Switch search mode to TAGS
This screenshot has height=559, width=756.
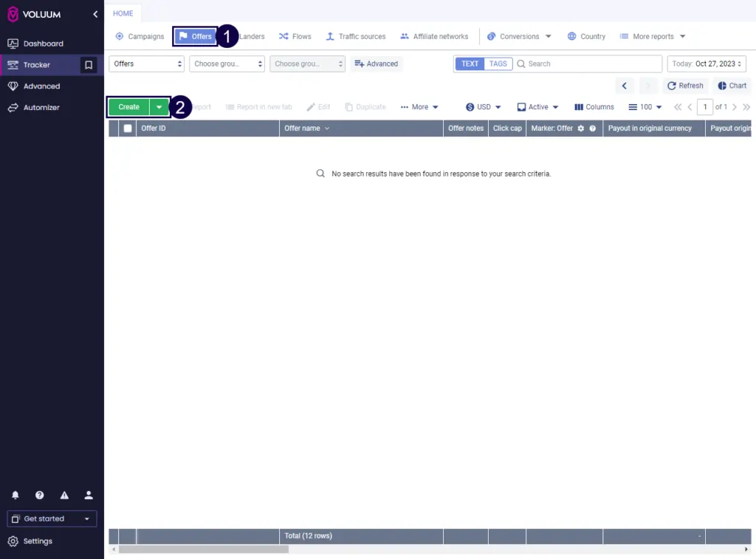(498, 64)
